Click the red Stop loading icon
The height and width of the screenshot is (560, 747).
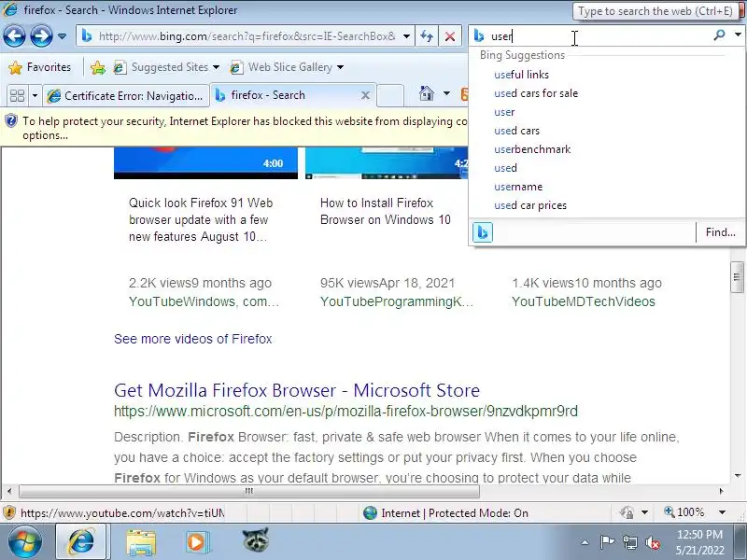[450, 36]
